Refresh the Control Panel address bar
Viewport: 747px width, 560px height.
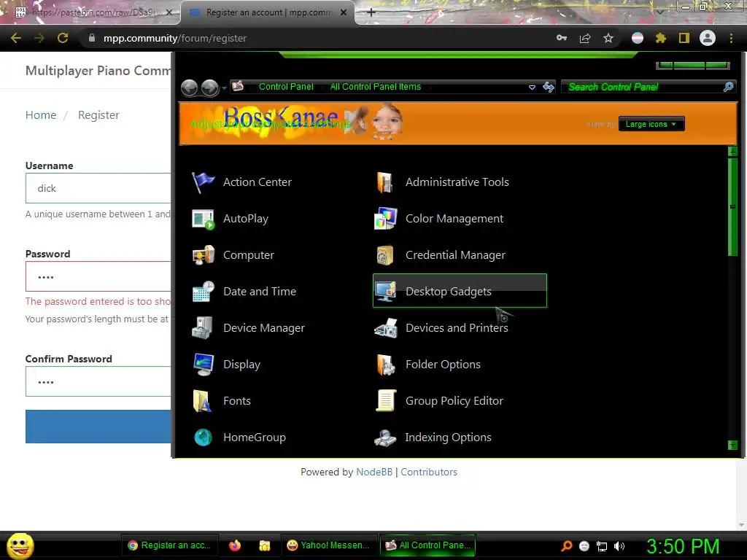[x=549, y=87]
